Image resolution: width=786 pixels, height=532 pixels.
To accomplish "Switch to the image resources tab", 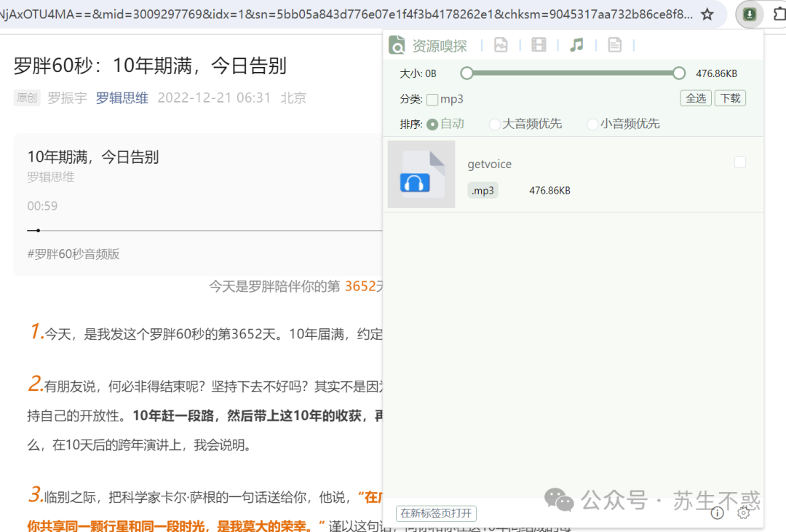I will tap(501, 45).
